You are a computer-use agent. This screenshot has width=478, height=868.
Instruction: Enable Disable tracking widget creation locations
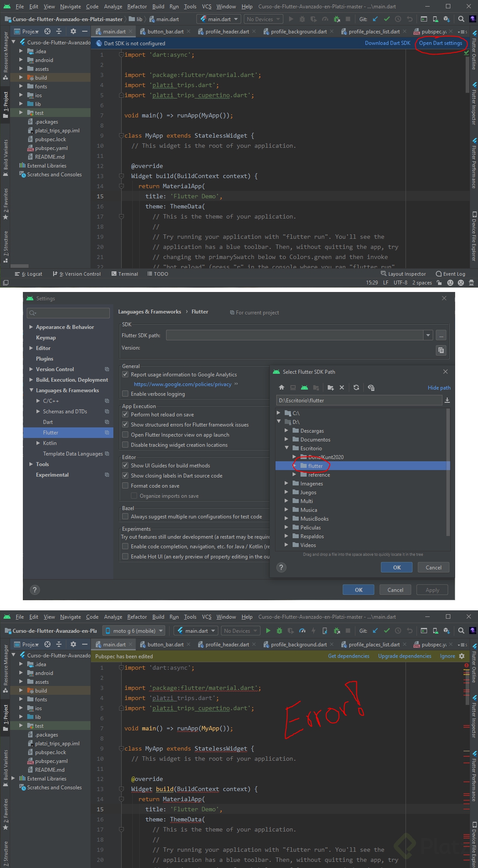(125, 445)
